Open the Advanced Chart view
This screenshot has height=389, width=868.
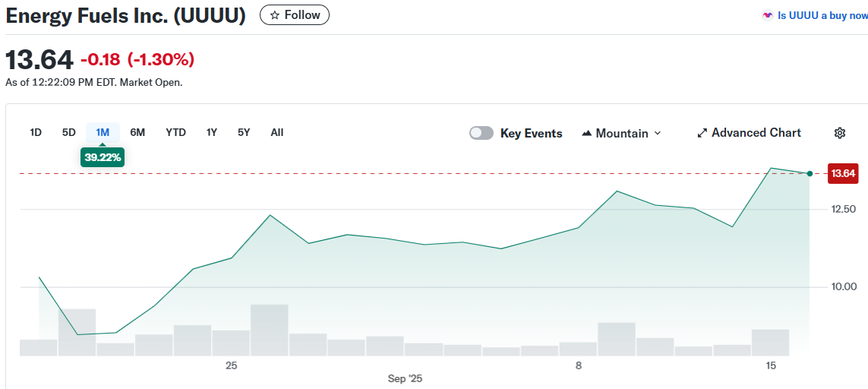(749, 133)
